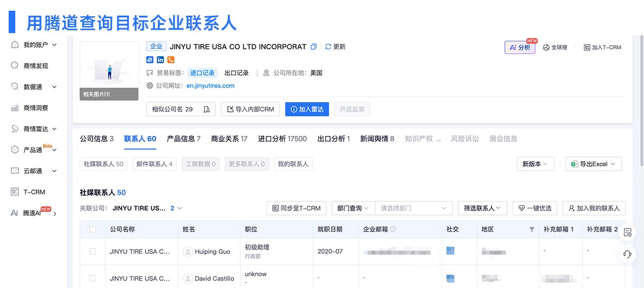Open T-CRM icon in sidebar
The image size is (644, 288).
[15, 192]
